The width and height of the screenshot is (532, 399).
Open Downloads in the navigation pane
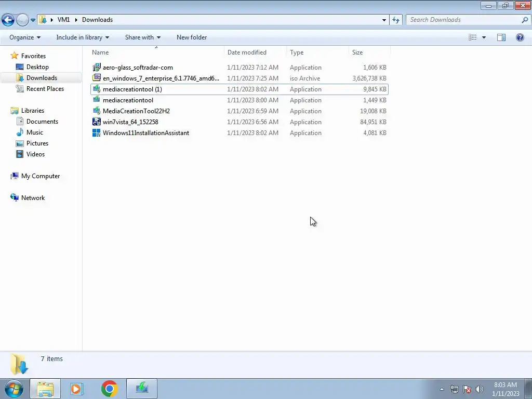(x=42, y=78)
